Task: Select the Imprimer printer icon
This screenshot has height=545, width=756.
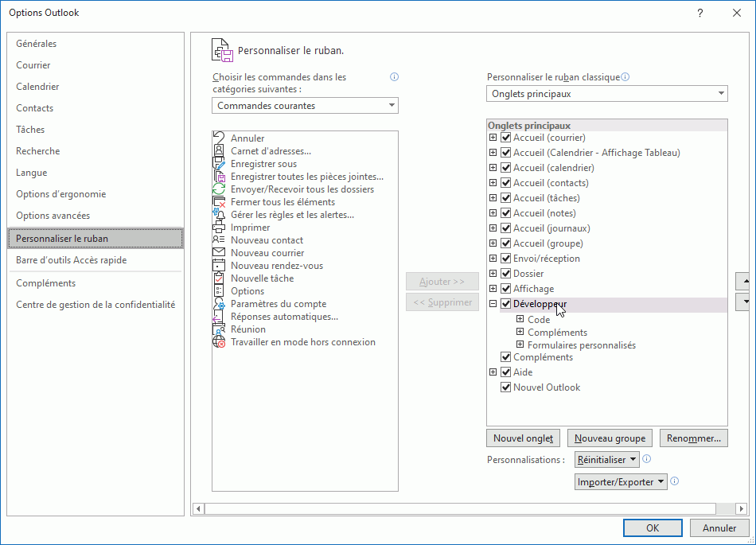Action: point(219,228)
